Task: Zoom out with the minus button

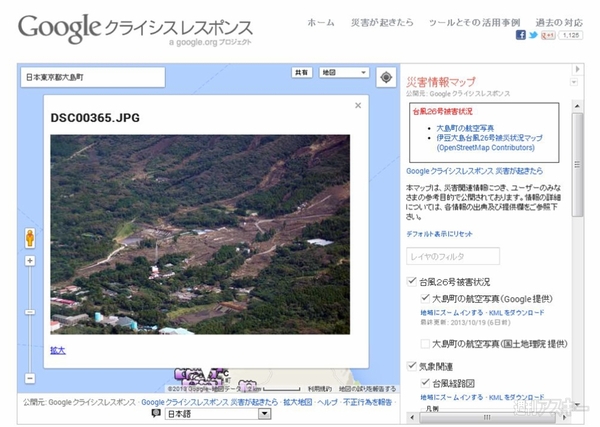Action: [x=30, y=378]
